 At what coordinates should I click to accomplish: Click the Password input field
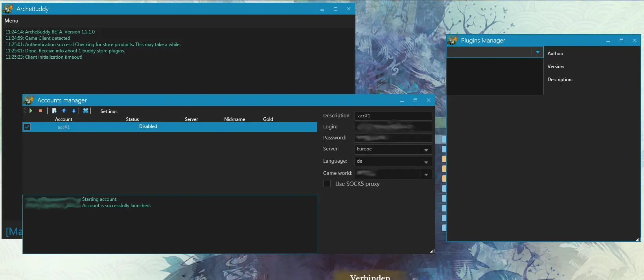[x=393, y=138]
